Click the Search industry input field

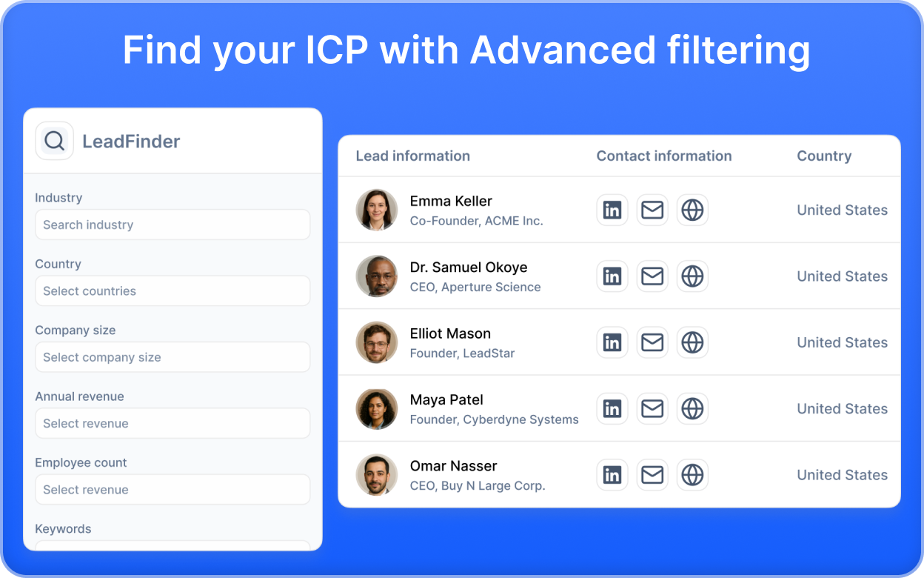[x=173, y=225]
